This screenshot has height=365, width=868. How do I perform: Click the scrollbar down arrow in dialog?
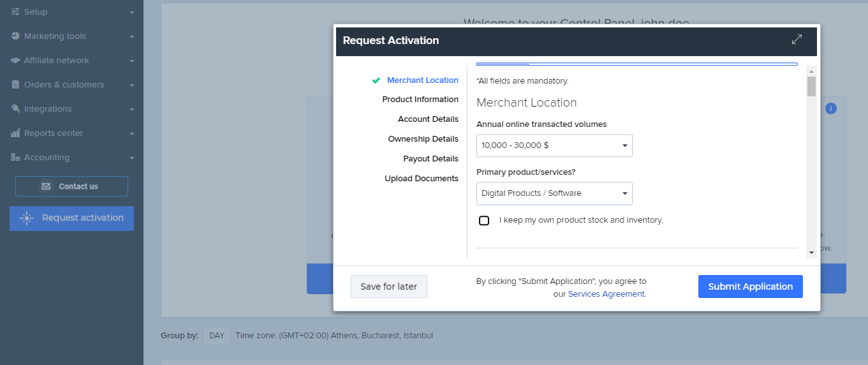point(811,253)
